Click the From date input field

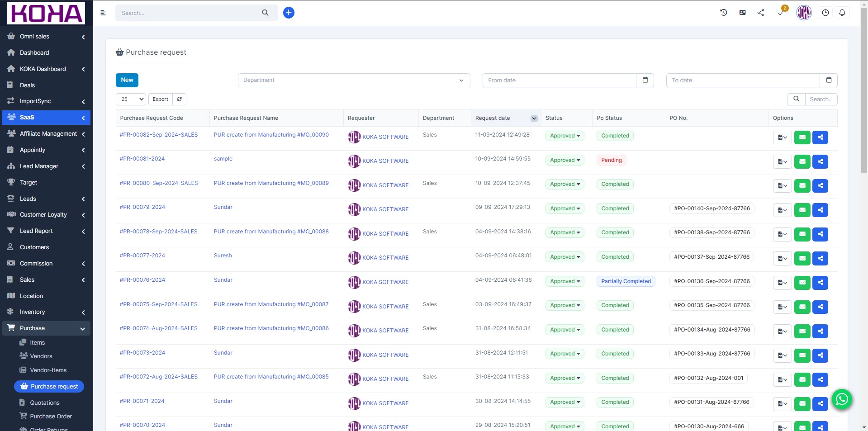(x=559, y=80)
